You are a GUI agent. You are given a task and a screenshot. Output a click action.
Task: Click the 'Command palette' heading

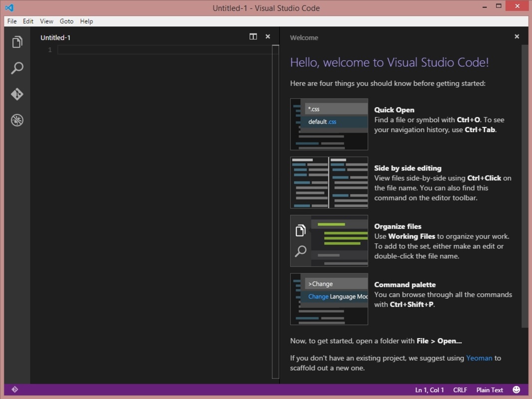[405, 285]
